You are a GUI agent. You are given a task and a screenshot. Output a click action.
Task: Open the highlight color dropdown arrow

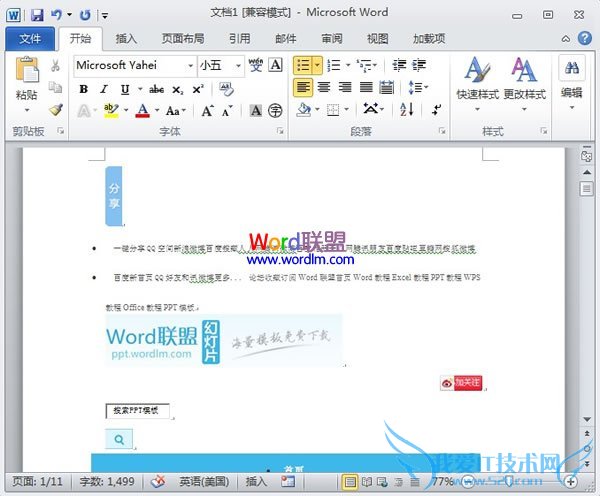pos(126,111)
